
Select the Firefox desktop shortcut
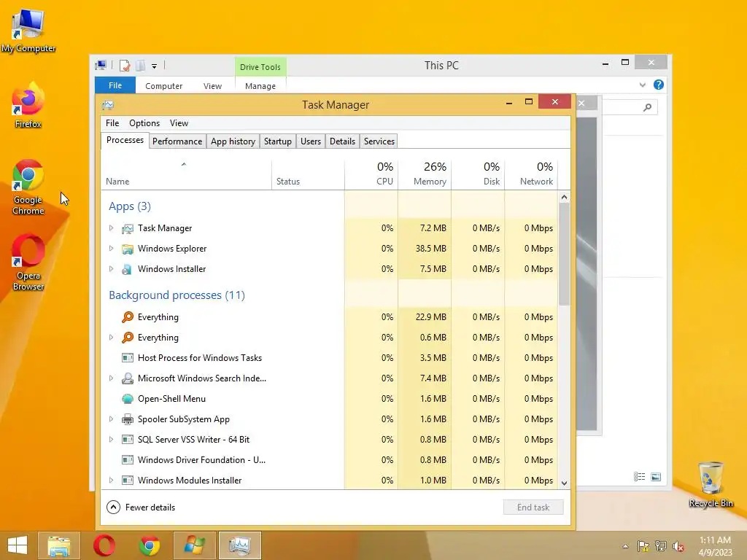pos(28,106)
